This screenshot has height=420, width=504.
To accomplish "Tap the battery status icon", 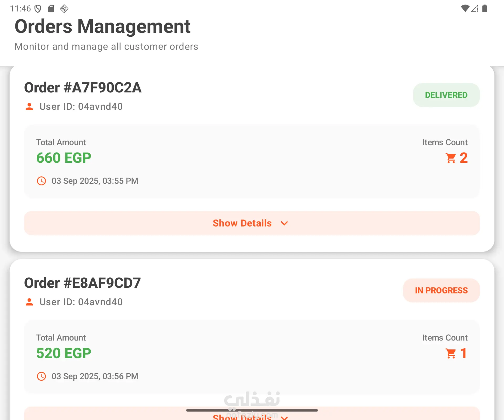I will point(485,9).
